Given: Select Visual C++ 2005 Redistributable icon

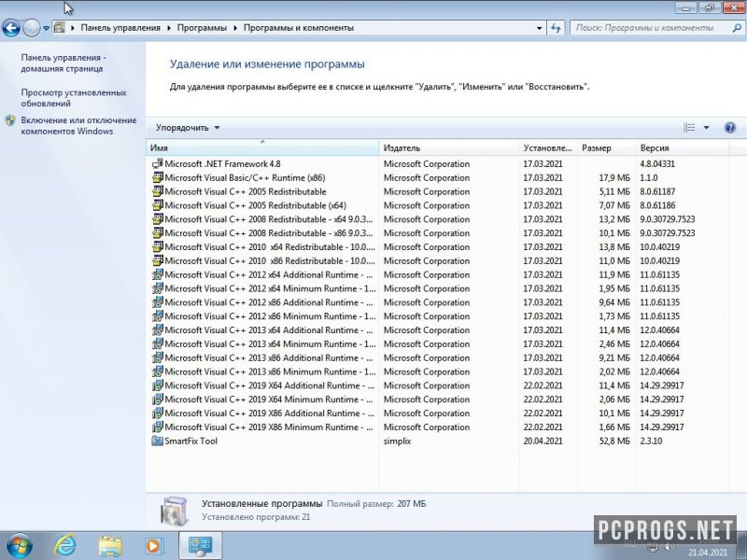Looking at the screenshot, I should [x=157, y=191].
